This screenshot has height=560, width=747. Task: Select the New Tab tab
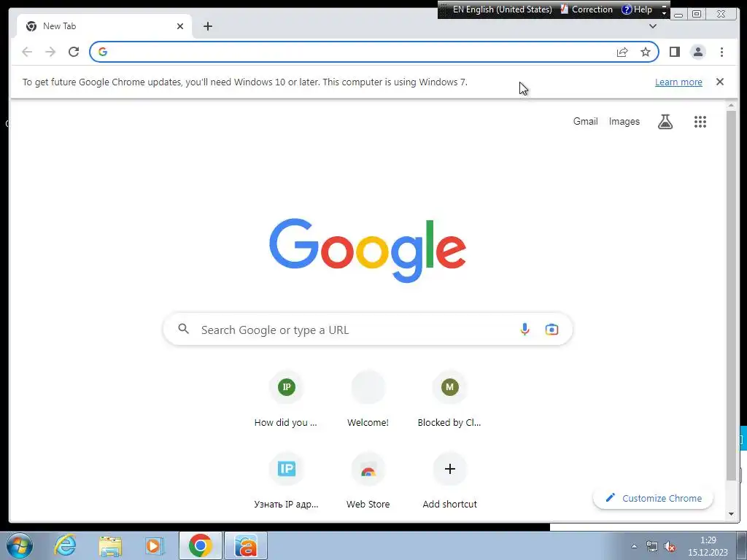[104, 26]
